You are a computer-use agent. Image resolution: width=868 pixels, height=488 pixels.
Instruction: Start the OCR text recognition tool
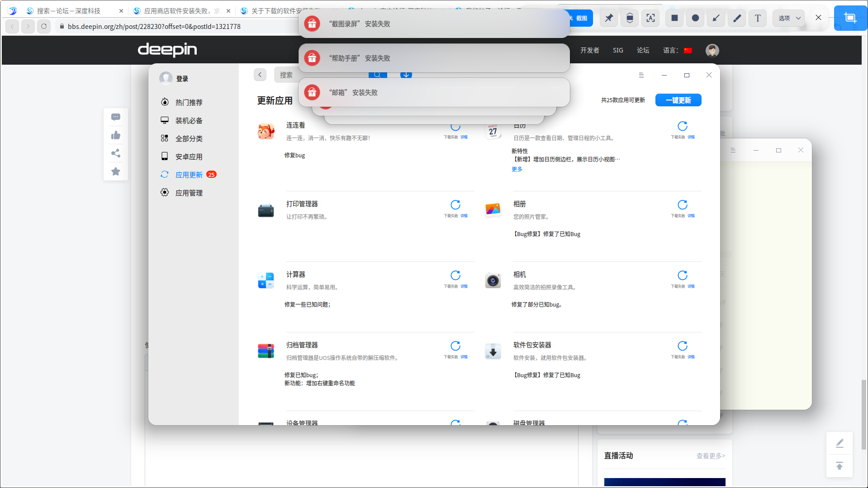(x=650, y=18)
